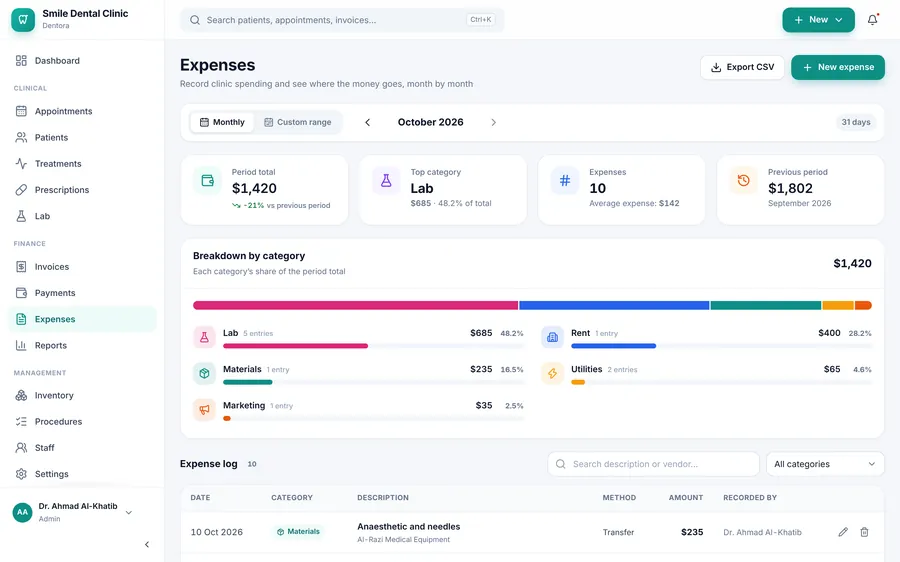Open the All categories dropdown
Image resolution: width=900 pixels, height=562 pixels.
(x=824, y=464)
